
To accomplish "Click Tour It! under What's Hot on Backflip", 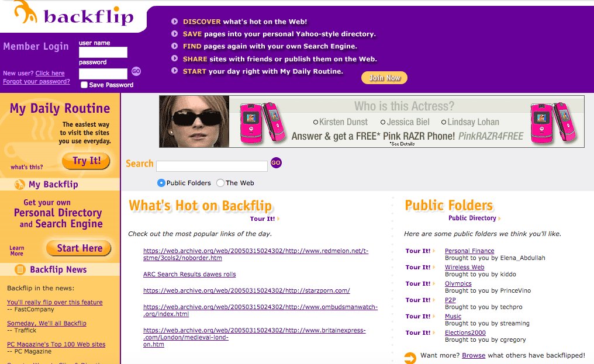I will click(262, 219).
